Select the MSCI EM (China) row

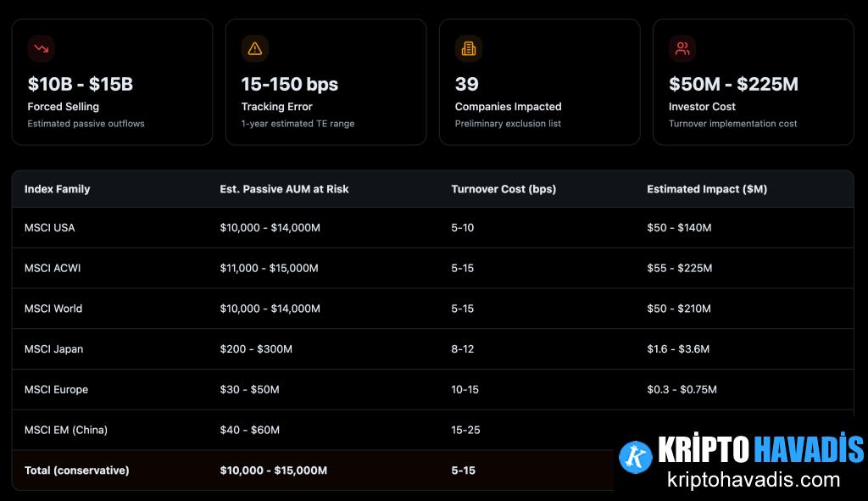(x=66, y=430)
